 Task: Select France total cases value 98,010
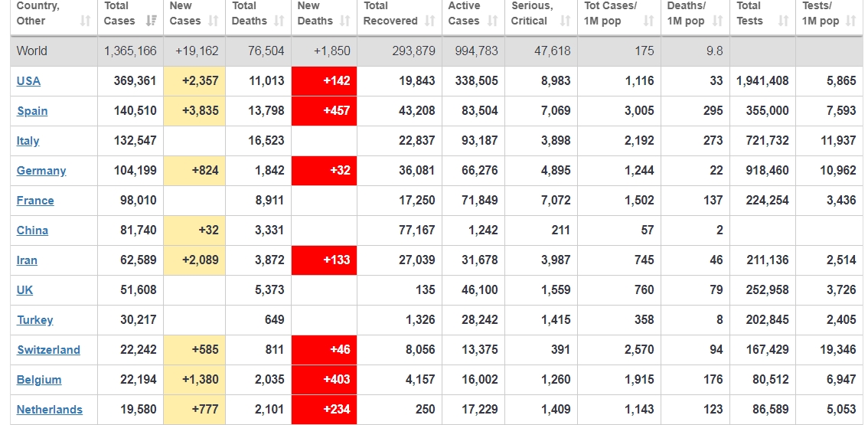(x=139, y=201)
